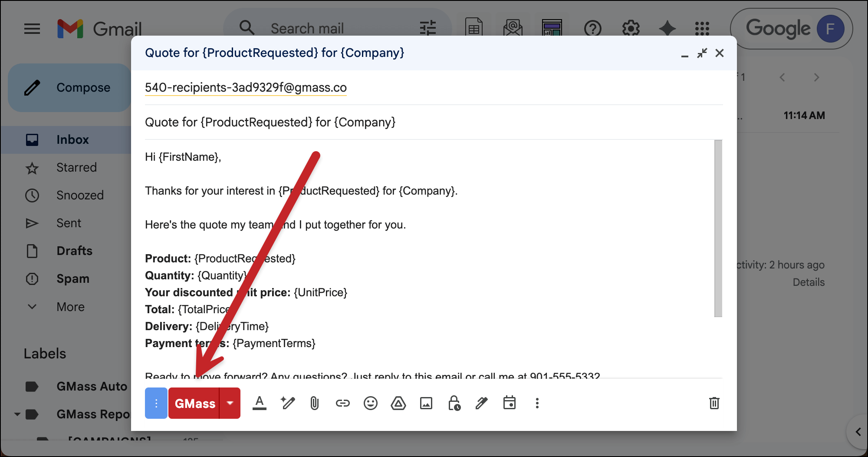This screenshot has width=868, height=457.
Task: Click the attach files paperclip icon
Action: pos(315,404)
